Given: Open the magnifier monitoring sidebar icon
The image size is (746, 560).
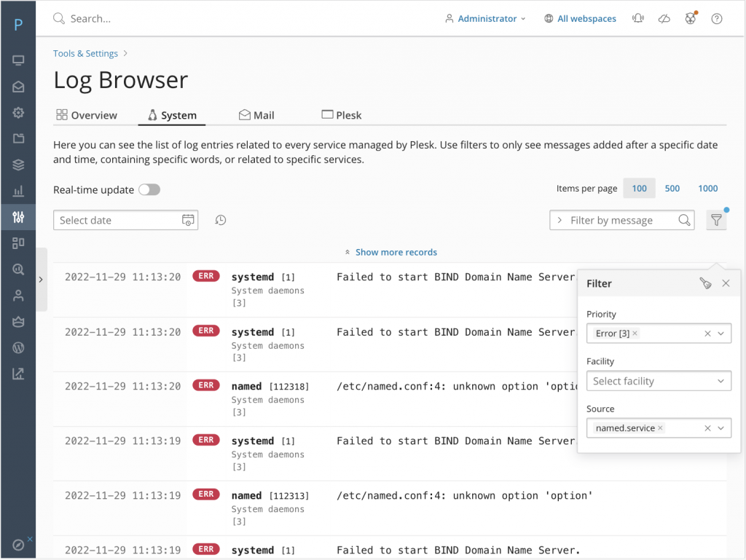Looking at the screenshot, I should coord(18,269).
